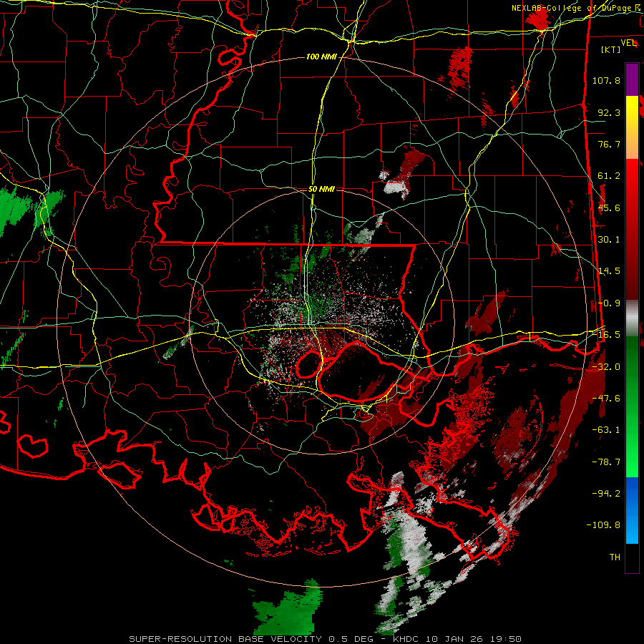
Task: Select the -78.7 velocity scale value
Action: coord(606,462)
